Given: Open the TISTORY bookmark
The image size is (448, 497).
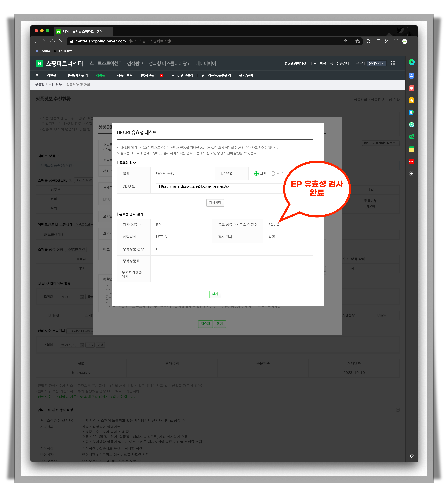Looking at the screenshot, I should pyautogui.click(x=63, y=51).
